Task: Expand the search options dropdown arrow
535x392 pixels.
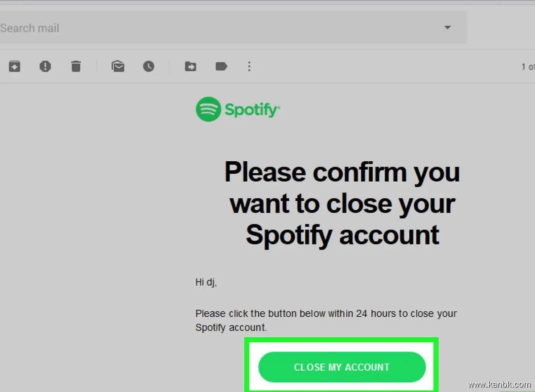Action: [x=448, y=28]
